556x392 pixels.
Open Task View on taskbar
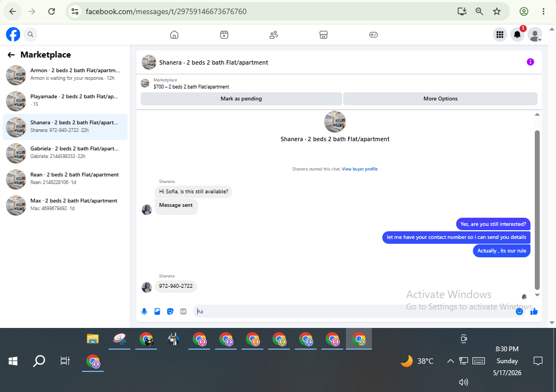pyautogui.click(x=65, y=361)
